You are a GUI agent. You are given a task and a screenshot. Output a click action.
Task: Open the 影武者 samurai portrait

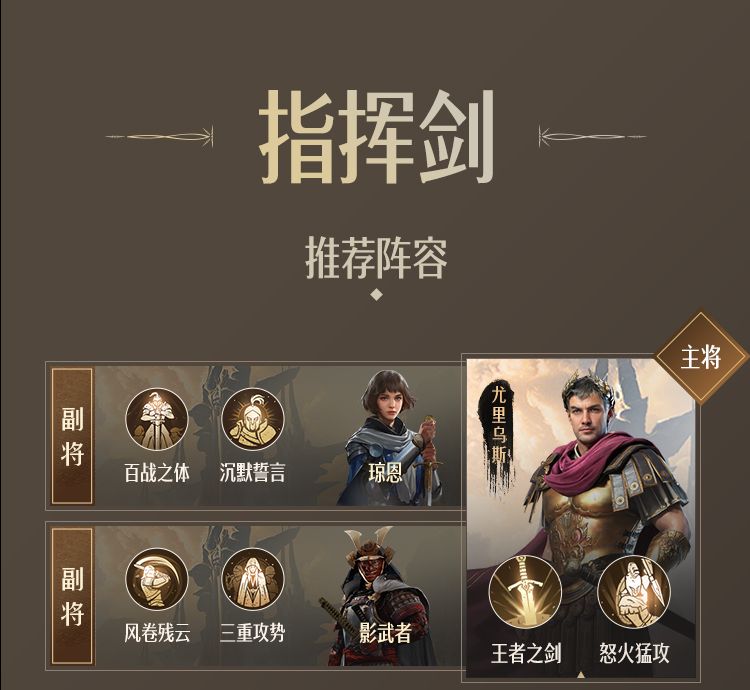(x=379, y=596)
